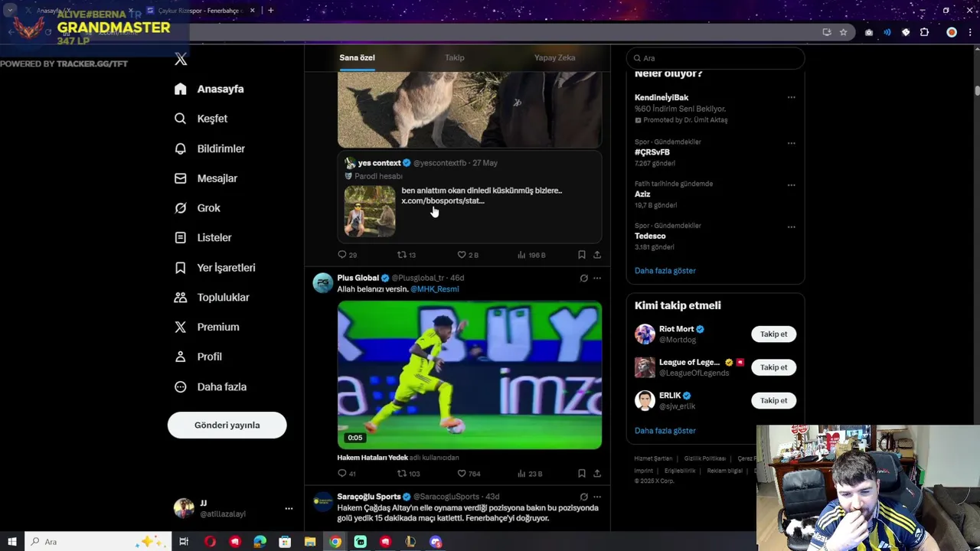Switch to Çaykur Rizespor - Fenerbahçe browser tab

pos(201,11)
